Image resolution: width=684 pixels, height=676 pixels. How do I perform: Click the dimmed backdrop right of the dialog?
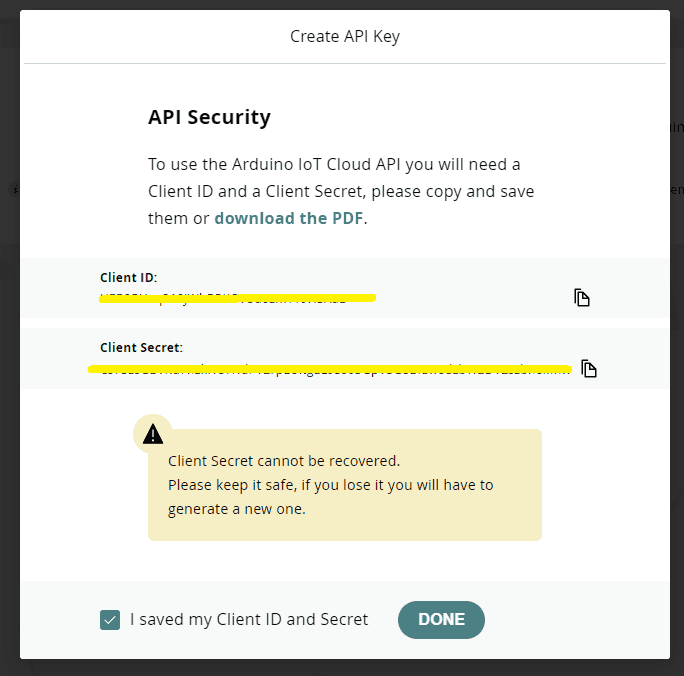click(677, 400)
